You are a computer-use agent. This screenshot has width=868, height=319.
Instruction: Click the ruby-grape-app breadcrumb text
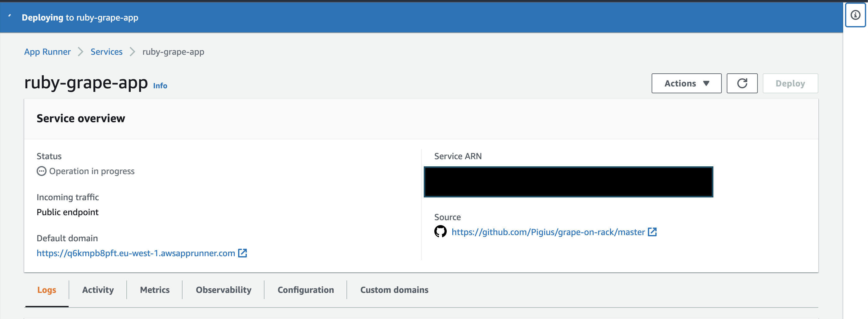173,52
